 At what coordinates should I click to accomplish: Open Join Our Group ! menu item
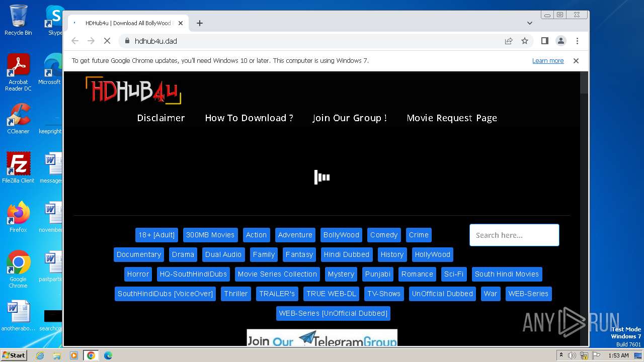pos(350,118)
